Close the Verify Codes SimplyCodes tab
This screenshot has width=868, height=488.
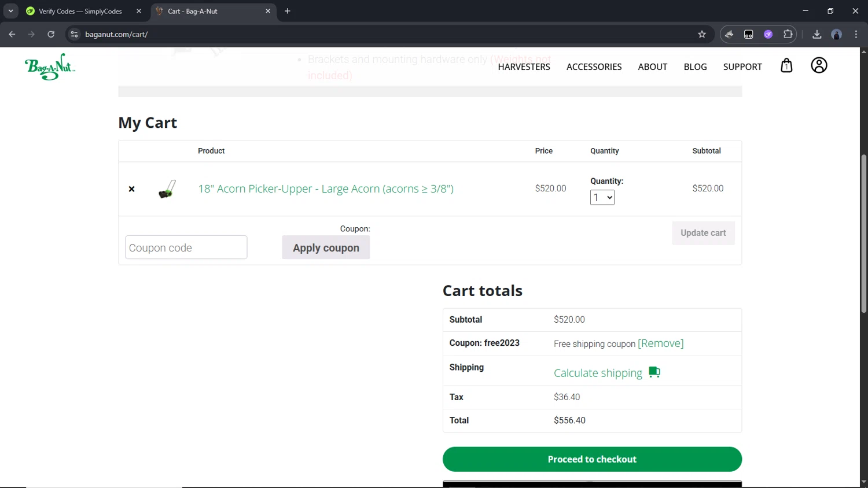pyautogui.click(x=139, y=11)
